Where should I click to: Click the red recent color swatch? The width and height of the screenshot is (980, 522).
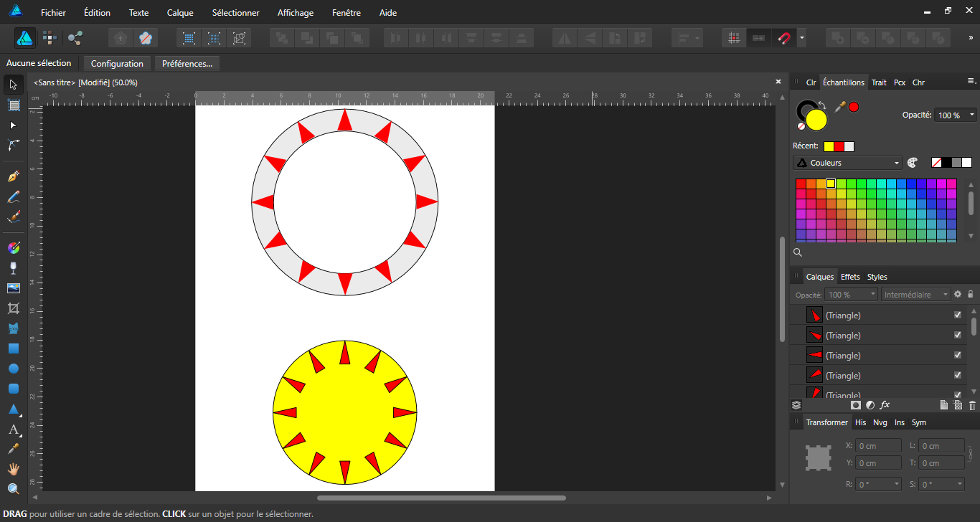coord(839,146)
